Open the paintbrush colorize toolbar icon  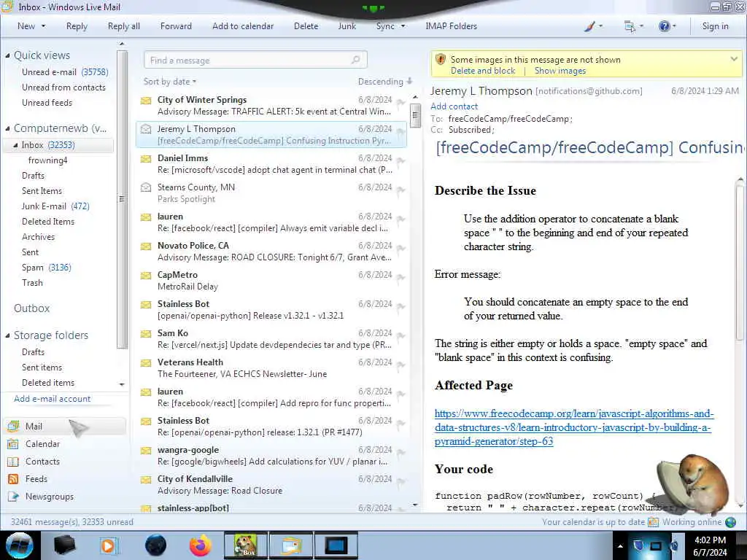coord(589,26)
